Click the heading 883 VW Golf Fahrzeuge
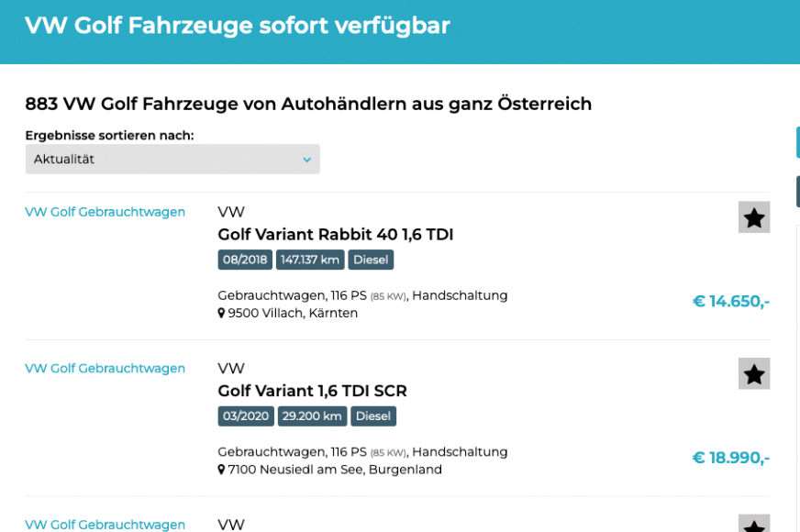Screen dimensions: 800x532 [308, 104]
